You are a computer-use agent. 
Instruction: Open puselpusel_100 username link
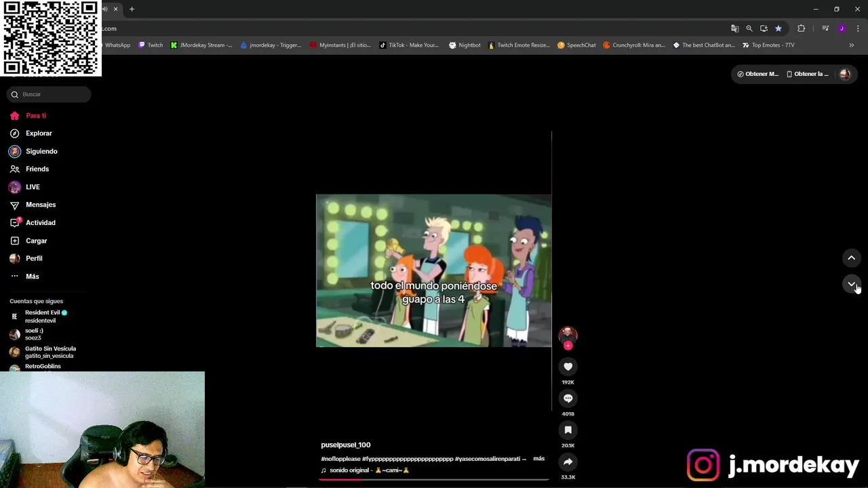pos(346,445)
